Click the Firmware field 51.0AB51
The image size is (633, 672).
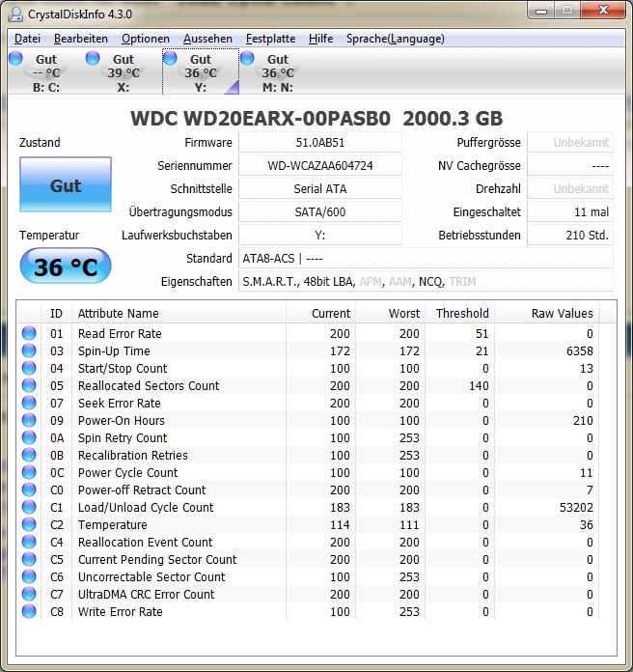point(320,142)
